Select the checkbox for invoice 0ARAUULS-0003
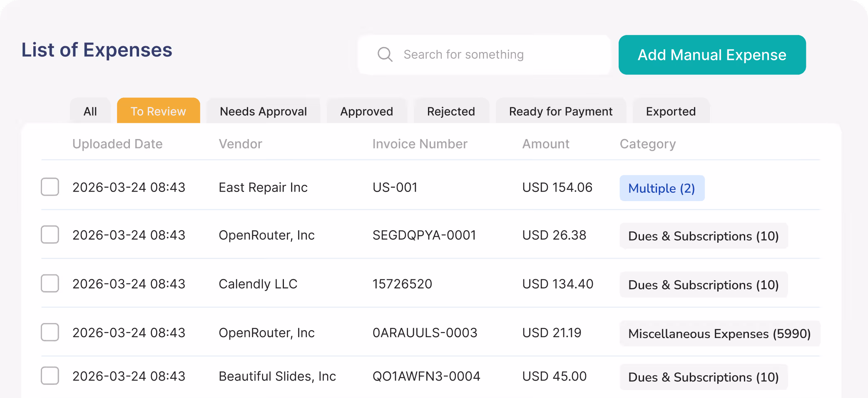 coord(50,332)
